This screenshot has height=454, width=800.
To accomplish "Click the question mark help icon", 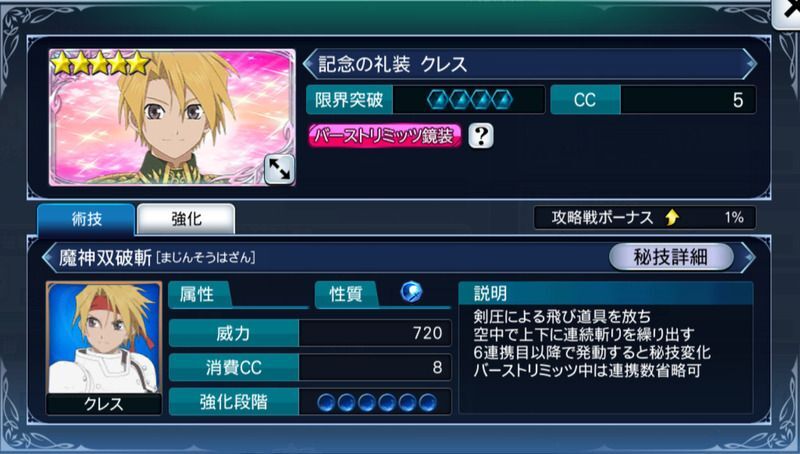I will [481, 136].
